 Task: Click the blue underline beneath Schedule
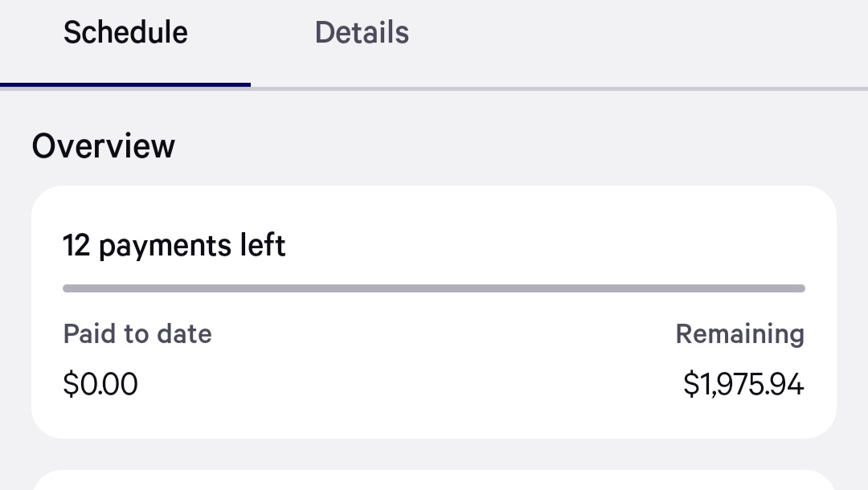tap(125, 84)
